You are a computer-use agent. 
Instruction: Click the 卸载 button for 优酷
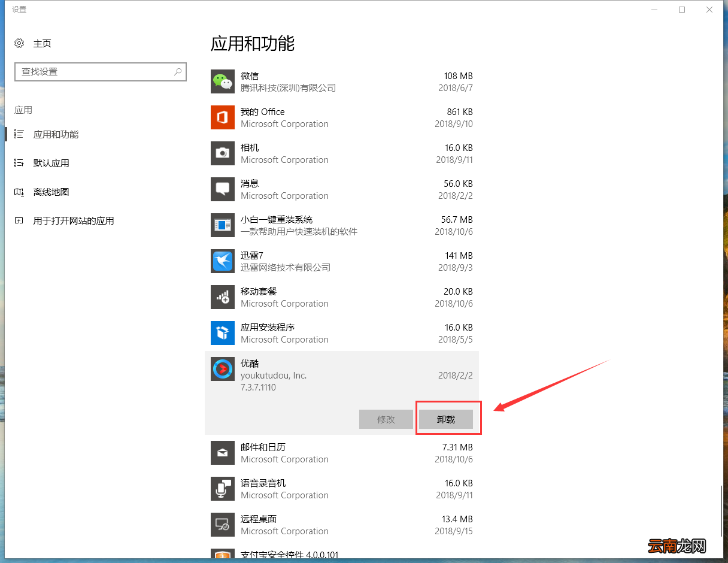tap(446, 419)
